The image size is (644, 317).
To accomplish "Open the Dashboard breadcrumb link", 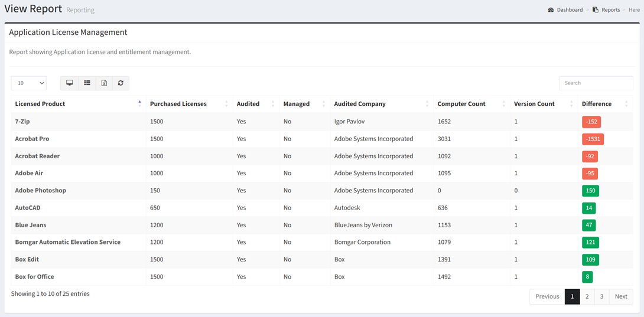I will coord(570,10).
